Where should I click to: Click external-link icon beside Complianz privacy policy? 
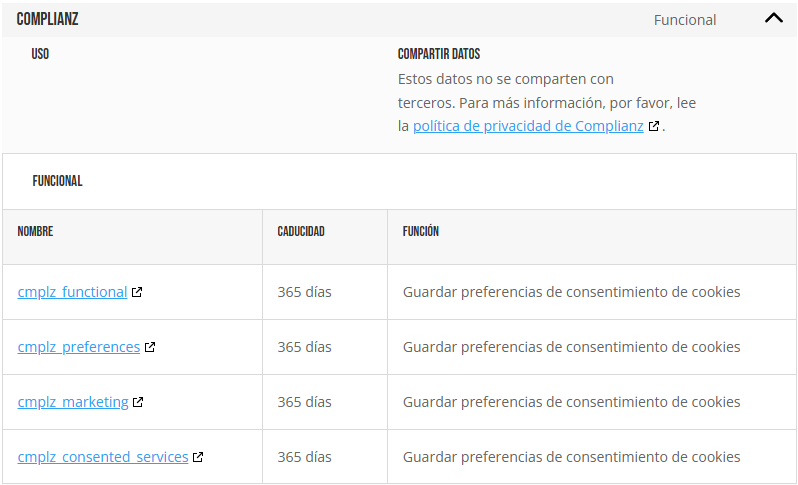pyautogui.click(x=654, y=127)
